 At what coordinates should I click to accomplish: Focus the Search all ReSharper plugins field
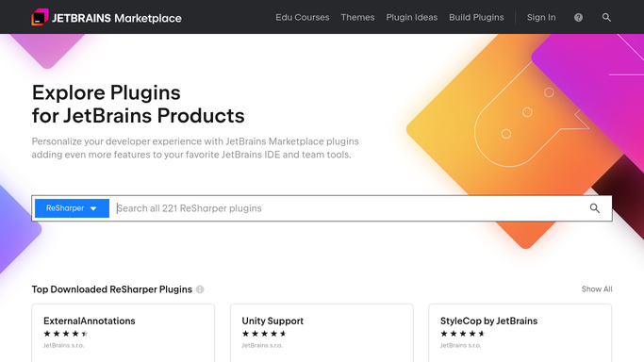point(349,208)
